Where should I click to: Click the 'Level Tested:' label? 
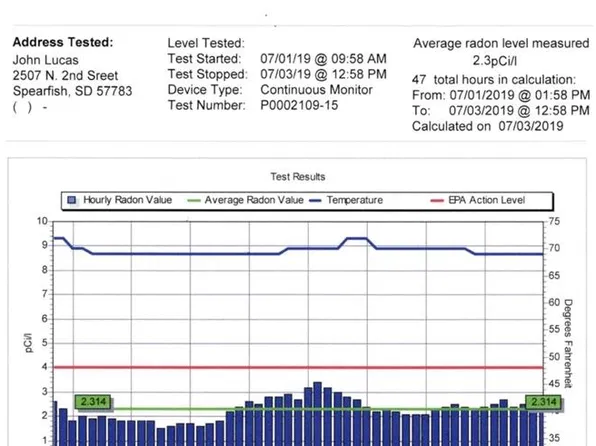coord(206,43)
